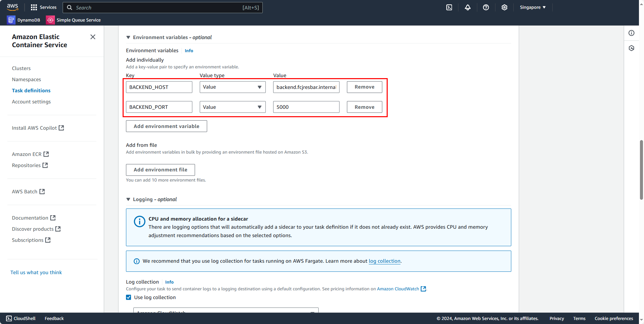Focus the top Search box
The image size is (644, 324).
click(163, 7)
